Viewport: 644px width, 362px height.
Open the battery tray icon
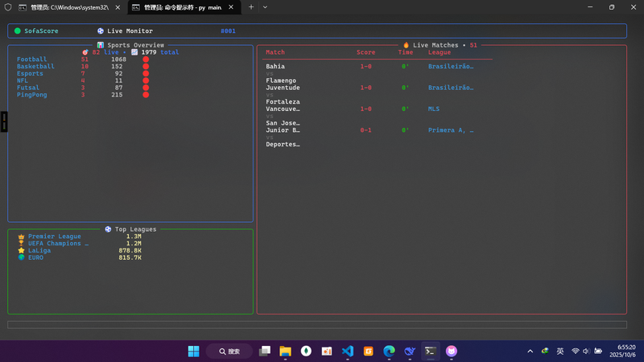(598, 351)
